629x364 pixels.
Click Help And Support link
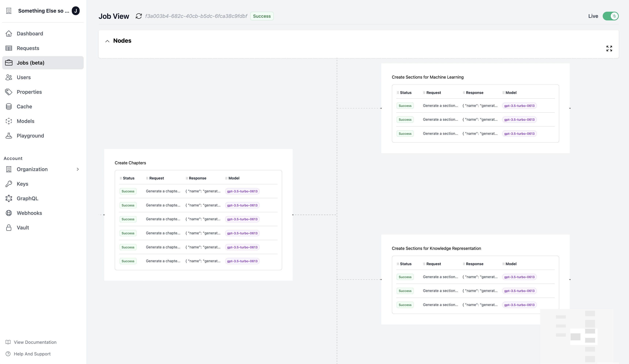point(32,354)
